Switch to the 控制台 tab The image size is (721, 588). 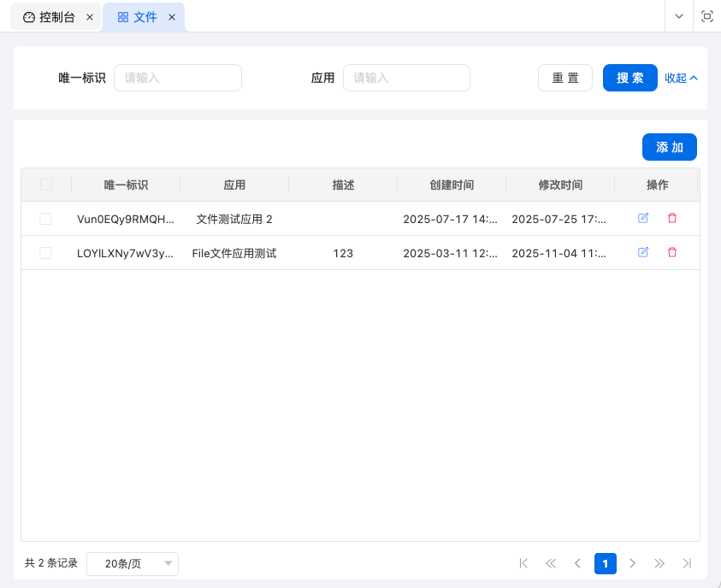point(50,17)
